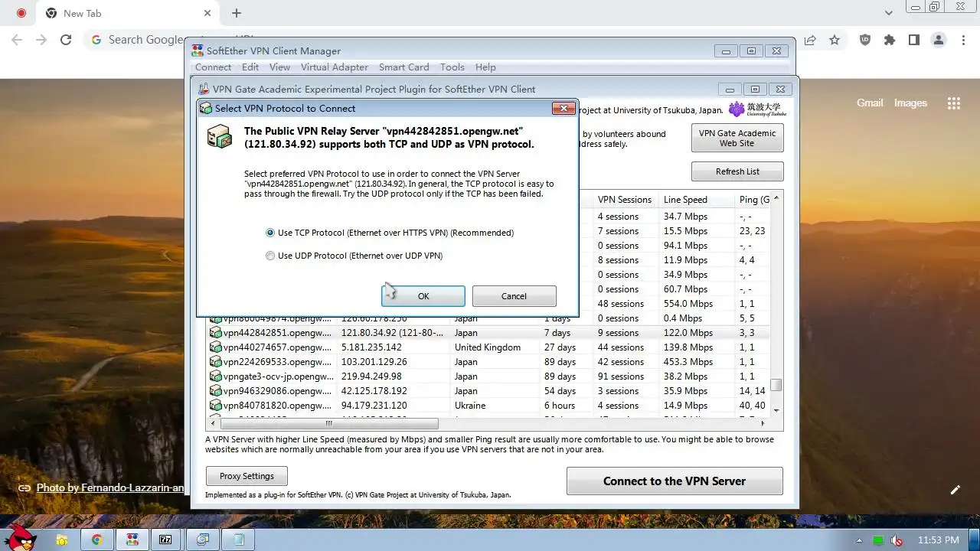Click SoftEther VPN Client Manager title icon
Image resolution: width=980 pixels, height=551 pixels.
(x=198, y=51)
